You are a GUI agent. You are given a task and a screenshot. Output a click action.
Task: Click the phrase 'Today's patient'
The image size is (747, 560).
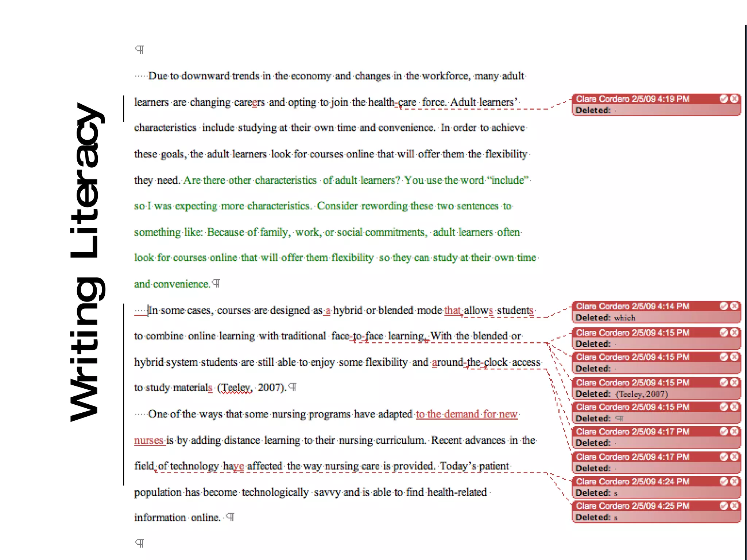(x=474, y=466)
